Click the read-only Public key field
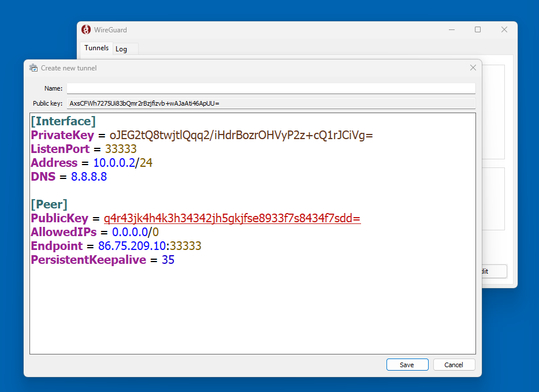The image size is (539, 392). [x=270, y=103]
